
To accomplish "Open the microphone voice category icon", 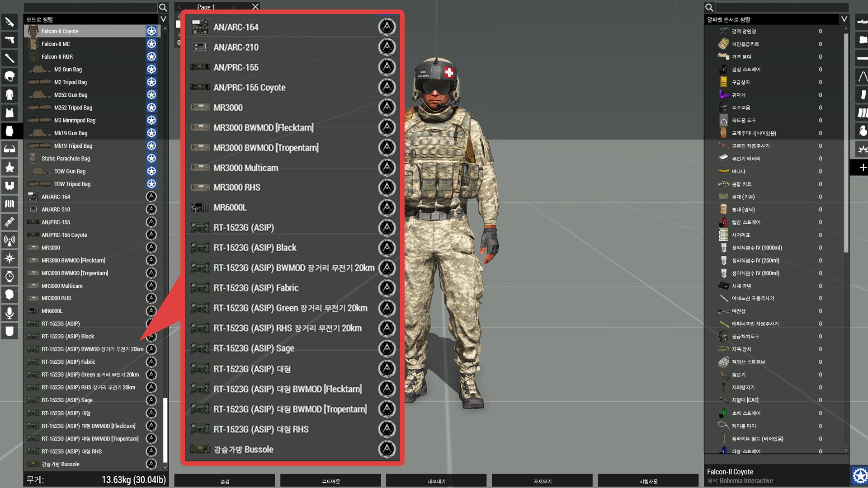I will point(9,313).
